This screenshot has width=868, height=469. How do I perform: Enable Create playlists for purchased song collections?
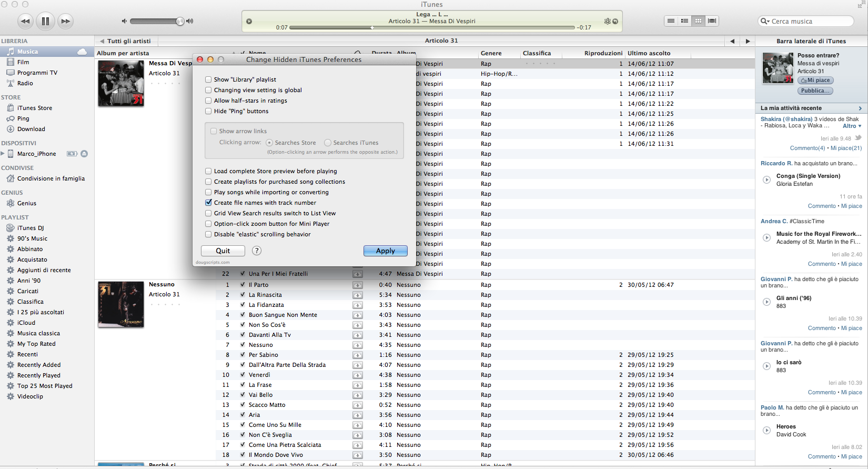click(x=208, y=182)
